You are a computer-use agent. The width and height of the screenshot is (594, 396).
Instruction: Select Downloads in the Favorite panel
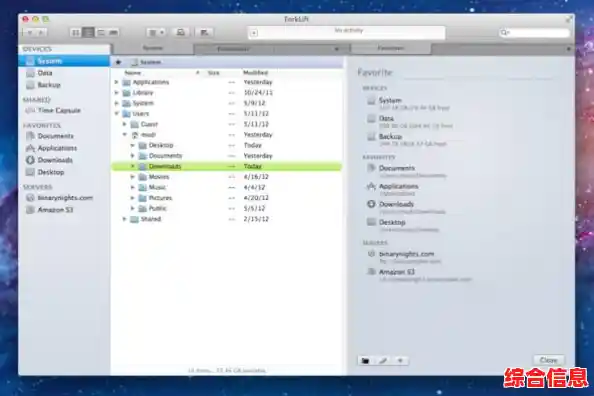[x=406, y=207]
